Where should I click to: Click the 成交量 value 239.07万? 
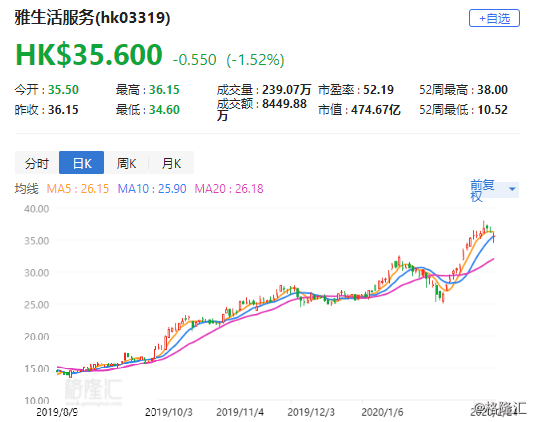tap(287, 90)
